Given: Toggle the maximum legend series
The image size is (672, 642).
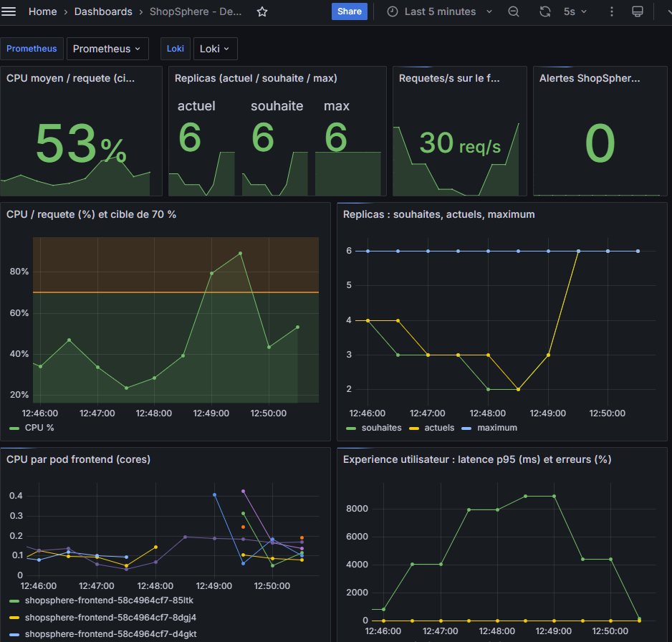Looking at the screenshot, I should (497, 428).
